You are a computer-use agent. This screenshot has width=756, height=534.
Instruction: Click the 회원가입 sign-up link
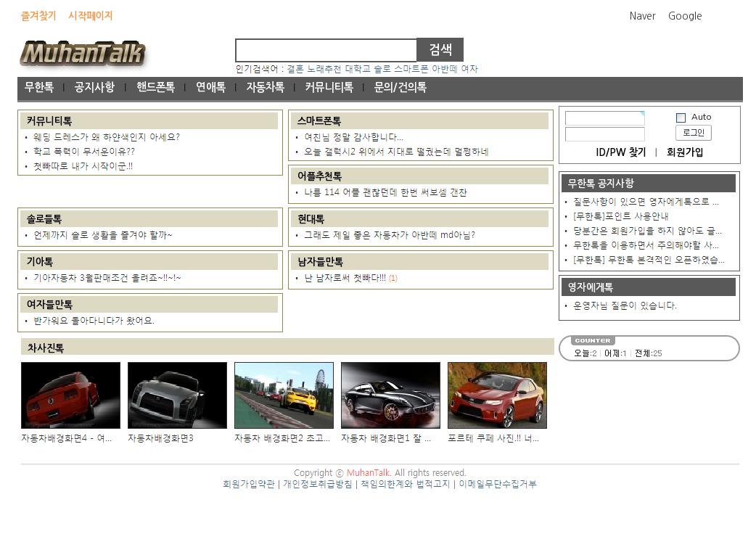684,152
